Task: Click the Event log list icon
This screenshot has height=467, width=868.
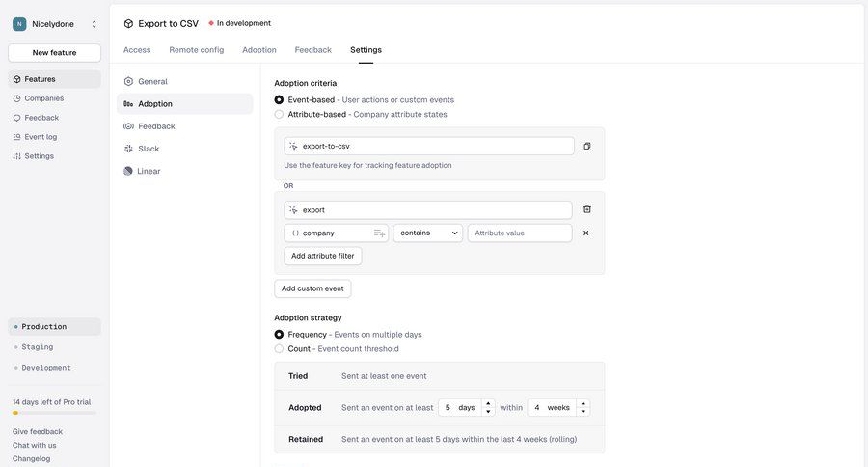Action: coord(16,137)
